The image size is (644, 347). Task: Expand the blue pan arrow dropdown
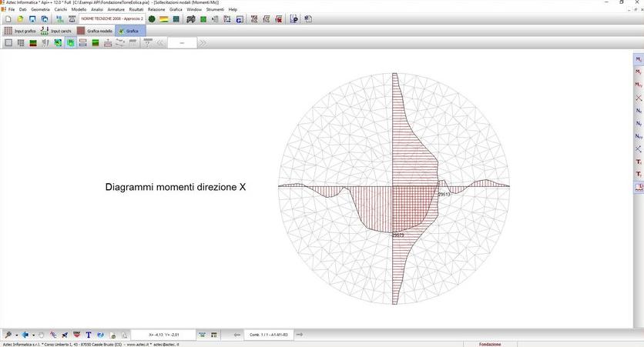click(32, 335)
